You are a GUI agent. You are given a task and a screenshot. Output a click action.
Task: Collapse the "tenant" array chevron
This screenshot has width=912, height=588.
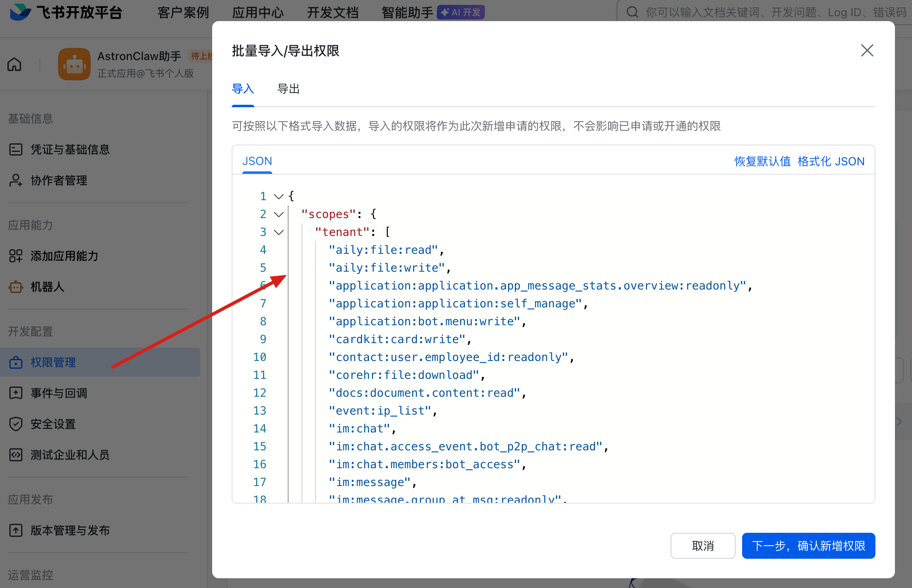[x=278, y=232]
